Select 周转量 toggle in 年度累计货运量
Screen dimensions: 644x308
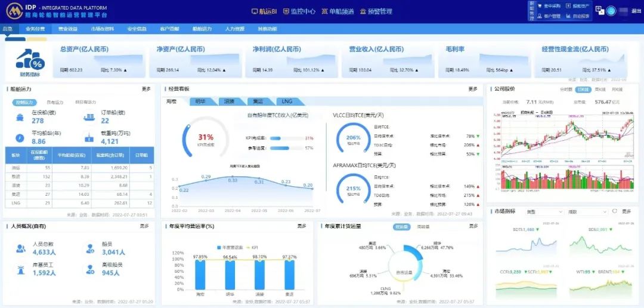[423, 227]
